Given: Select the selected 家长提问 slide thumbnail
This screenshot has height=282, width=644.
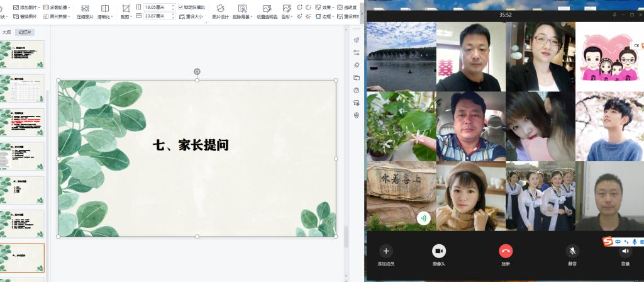Looking at the screenshot, I should [23, 257].
